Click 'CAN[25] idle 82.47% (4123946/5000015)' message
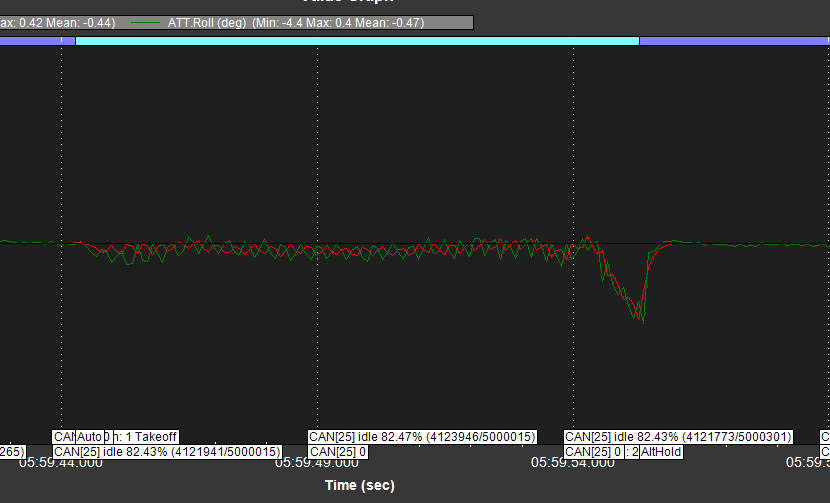 [x=422, y=437]
